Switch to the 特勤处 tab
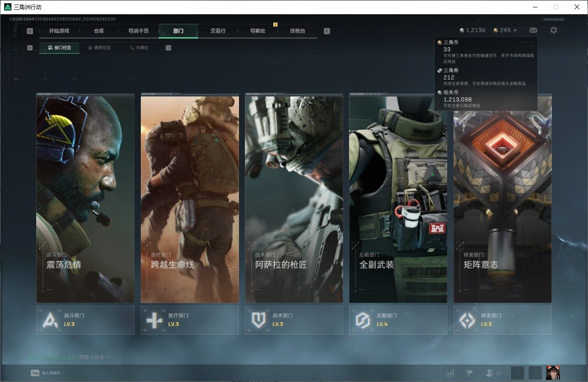Image resolution: width=588 pixels, height=382 pixels. (258, 31)
